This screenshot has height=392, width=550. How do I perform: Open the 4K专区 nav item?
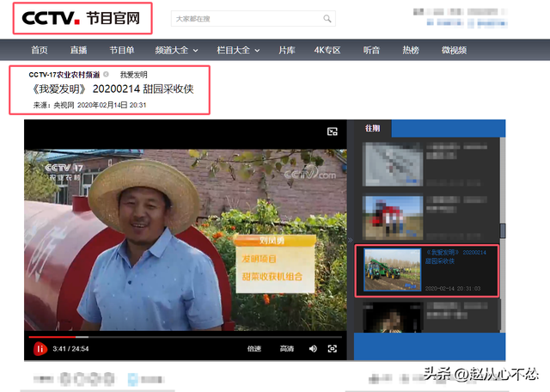click(x=327, y=50)
